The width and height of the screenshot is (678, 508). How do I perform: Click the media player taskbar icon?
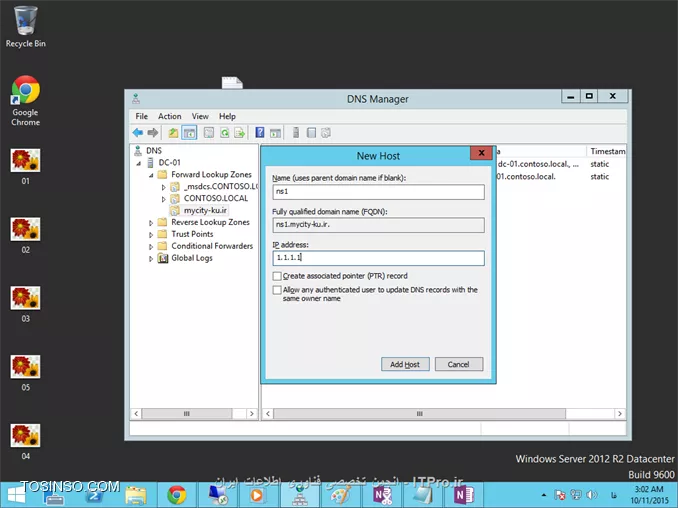click(x=257, y=495)
